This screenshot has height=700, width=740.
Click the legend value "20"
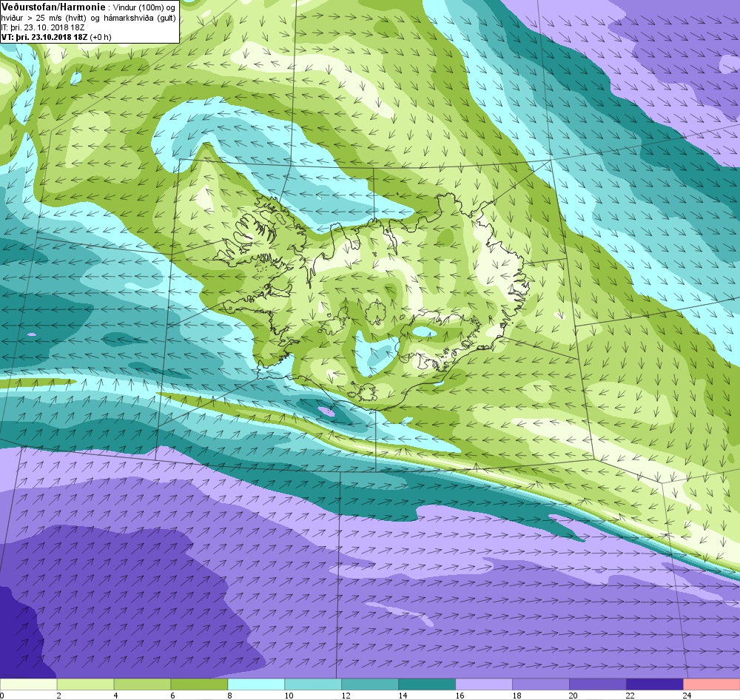574,696
